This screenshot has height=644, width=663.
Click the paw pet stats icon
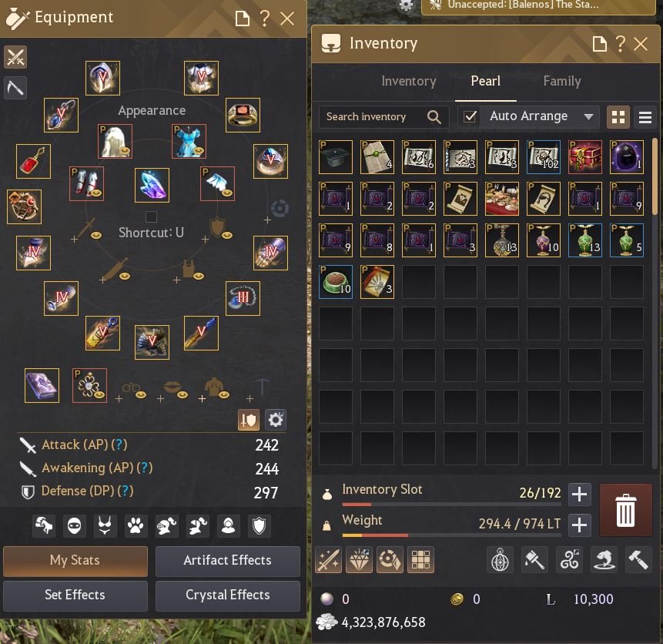click(136, 526)
